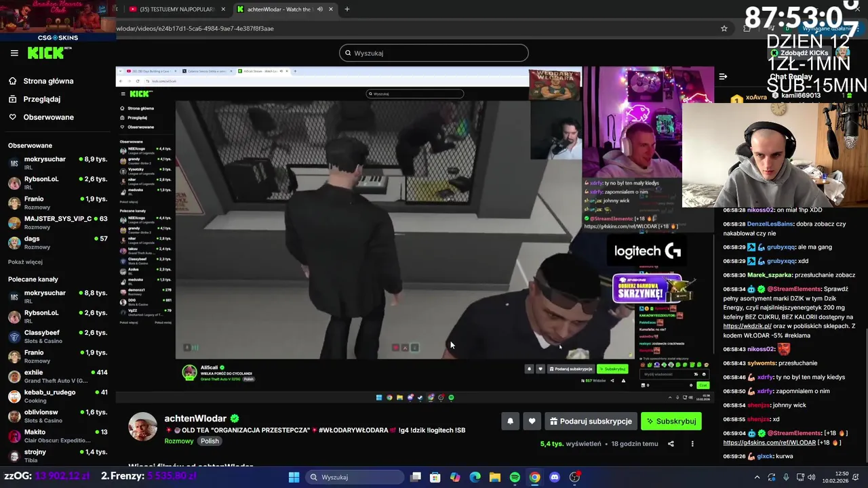Open channel MAJSTER_SYS_VIP_C
Viewport: 868px width, 488px height.
(x=58, y=222)
